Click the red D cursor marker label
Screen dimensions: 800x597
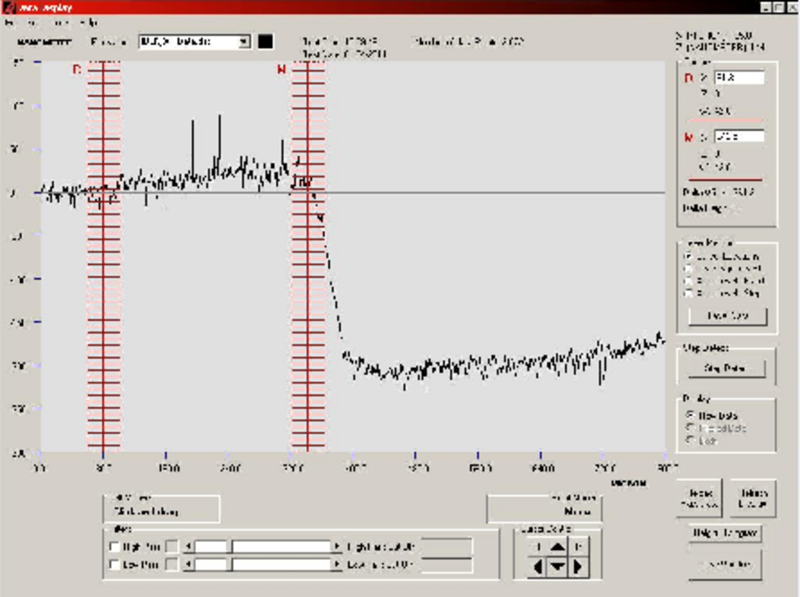pos(77,70)
